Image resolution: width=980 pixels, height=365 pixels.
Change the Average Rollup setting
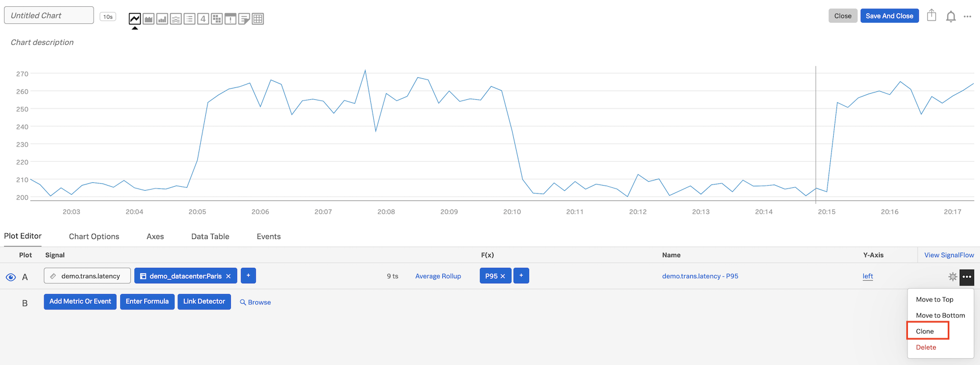438,276
